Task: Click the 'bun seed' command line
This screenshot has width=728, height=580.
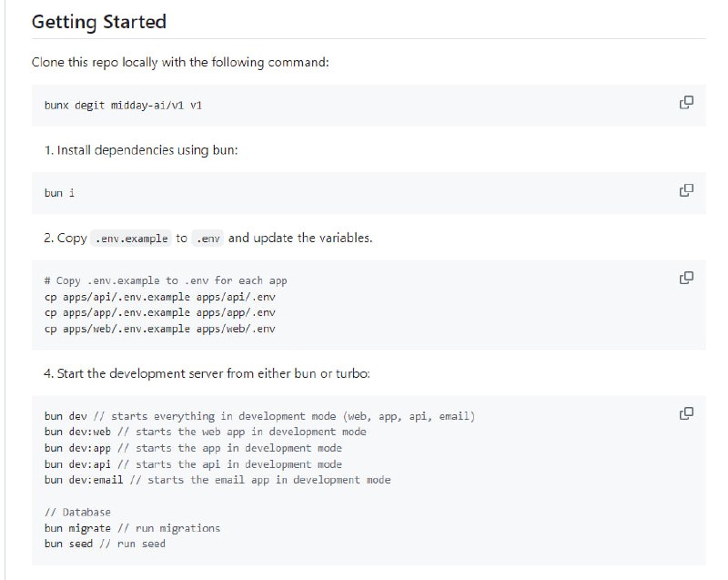Action: tap(105, 544)
